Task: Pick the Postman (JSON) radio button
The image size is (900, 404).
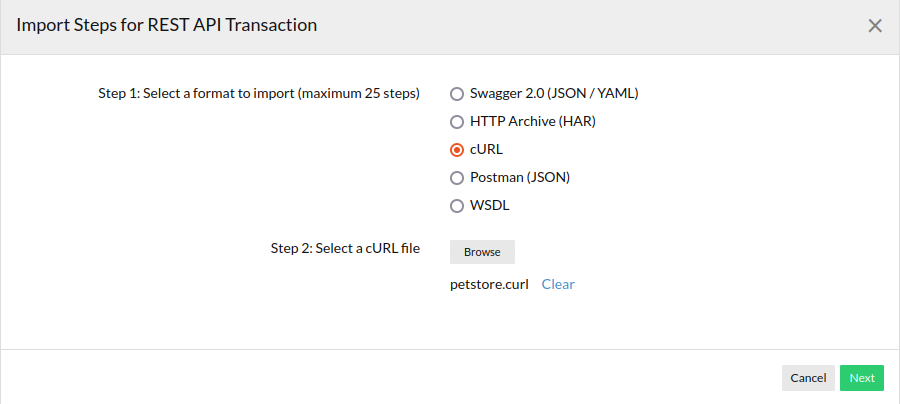Action: pos(457,178)
